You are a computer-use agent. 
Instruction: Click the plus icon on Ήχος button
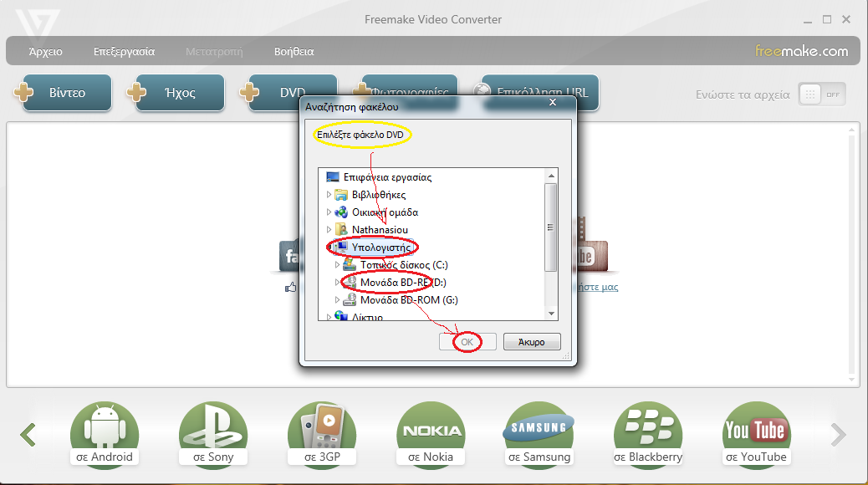click(x=136, y=92)
